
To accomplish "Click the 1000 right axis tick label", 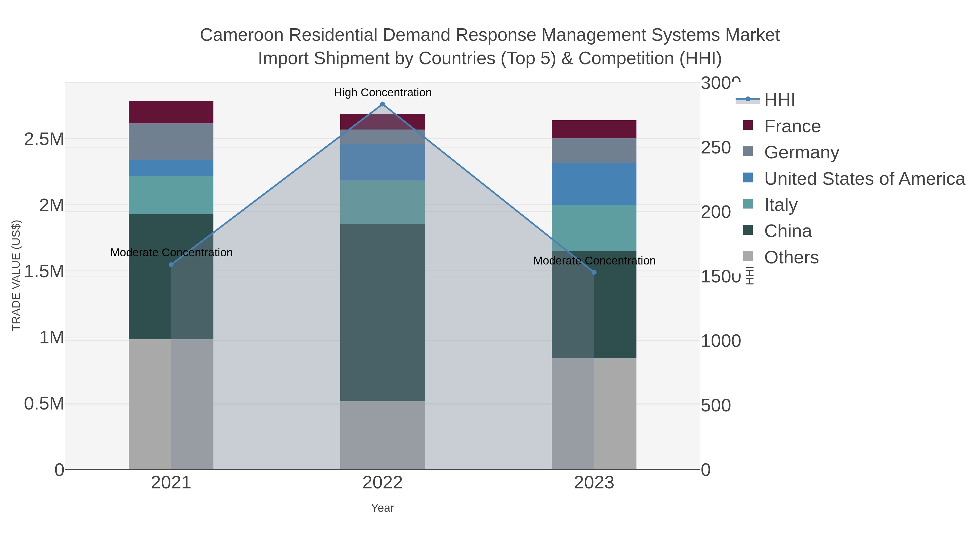I will (721, 341).
